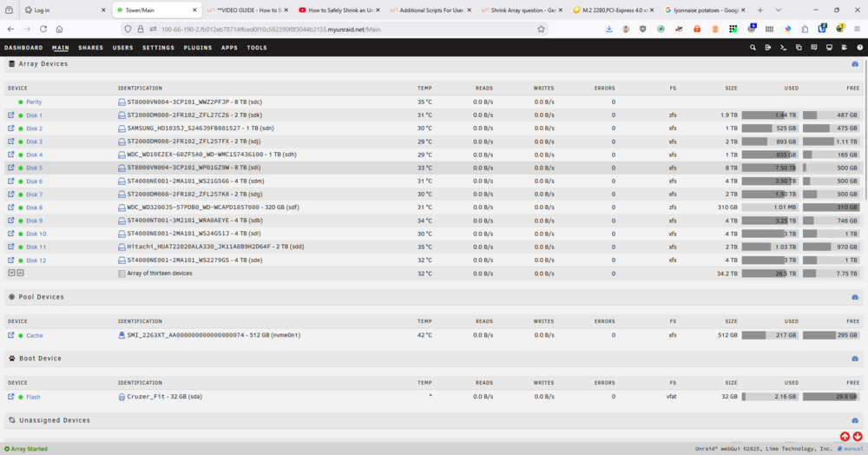Image resolution: width=868 pixels, height=455 pixels.
Task: Click the drive icon beside SAMSUNG_HD103SJ
Action: click(x=122, y=129)
